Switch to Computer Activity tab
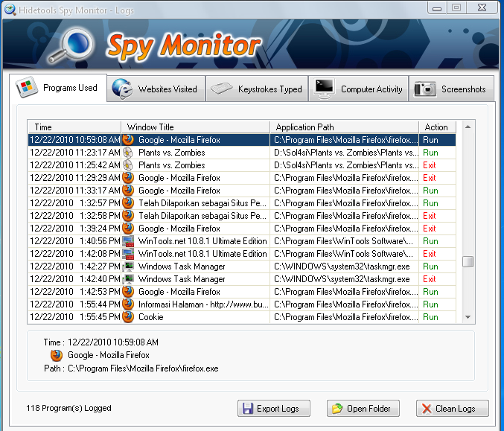Image resolution: width=504 pixels, height=431 pixels. click(358, 89)
